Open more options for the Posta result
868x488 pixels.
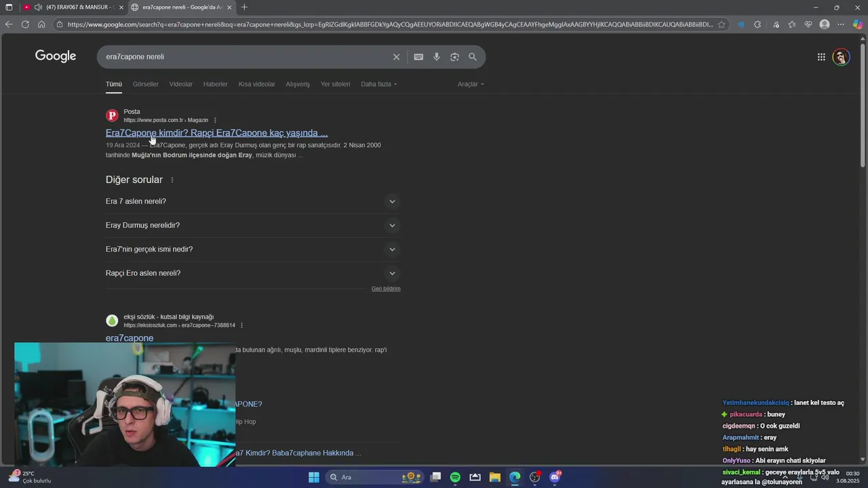click(215, 121)
